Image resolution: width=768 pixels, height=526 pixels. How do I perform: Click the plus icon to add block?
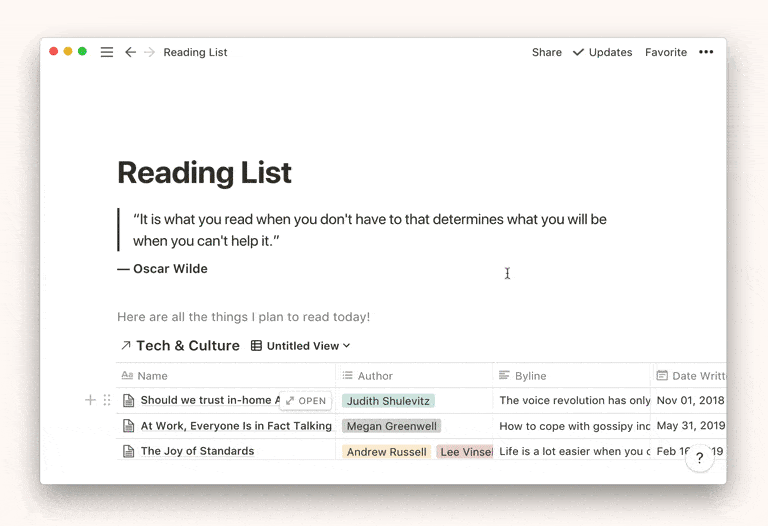click(90, 400)
